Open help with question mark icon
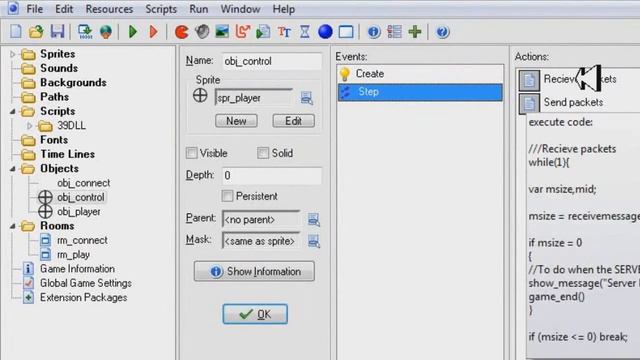Image resolution: width=640 pixels, height=360 pixels. point(442,31)
